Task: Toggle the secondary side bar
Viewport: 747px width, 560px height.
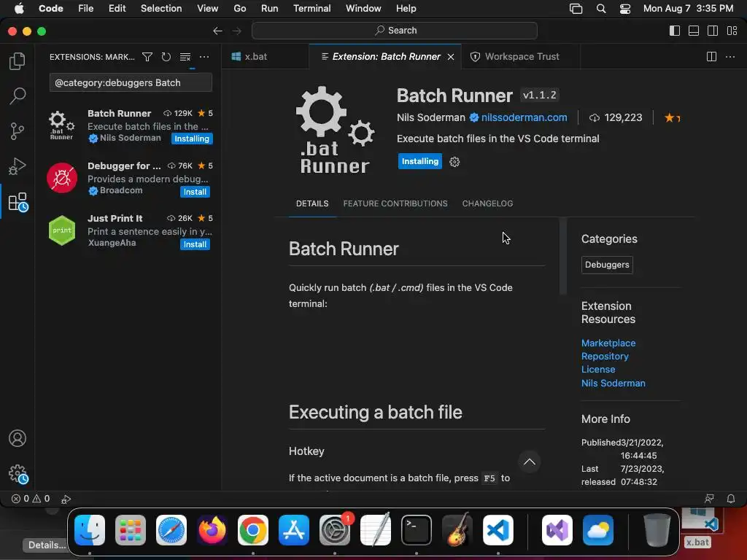Action: coord(713,31)
